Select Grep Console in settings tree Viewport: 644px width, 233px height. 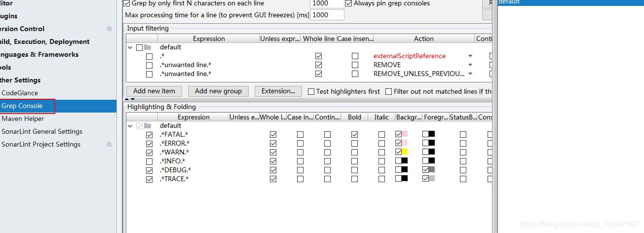coord(22,106)
